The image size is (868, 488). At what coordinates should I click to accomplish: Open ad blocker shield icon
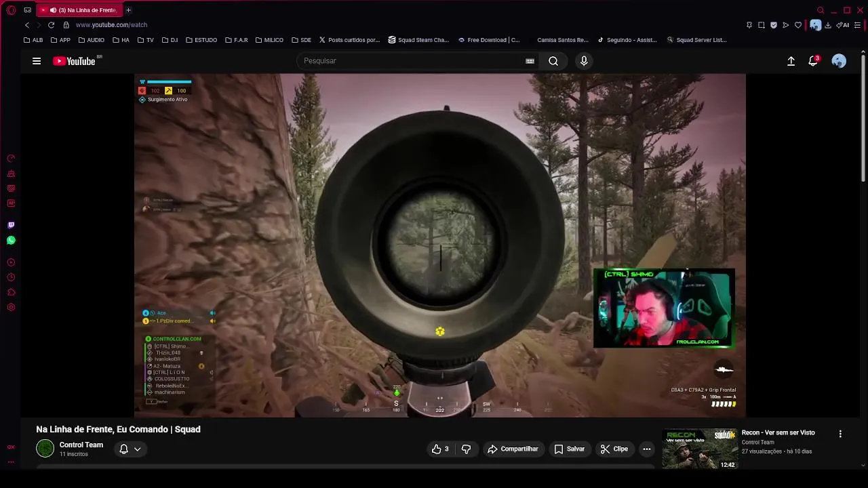pos(774,25)
